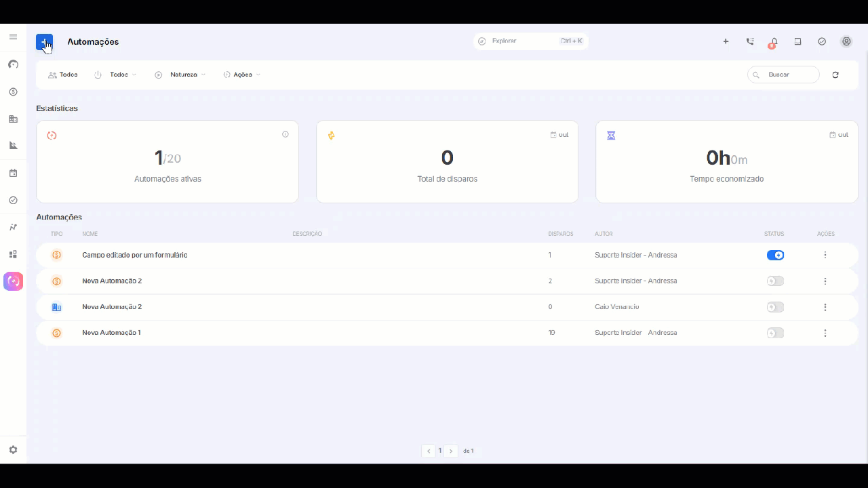Image resolution: width=868 pixels, height=488 pixels.
Task: Open the widgets grid icon in the sidebar
Action: [13, 254]
